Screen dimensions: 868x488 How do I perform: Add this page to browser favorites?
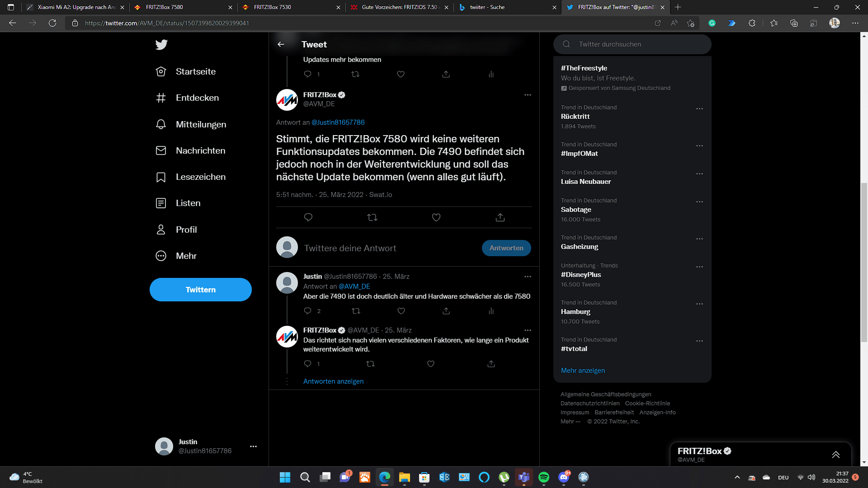[690, 23]
